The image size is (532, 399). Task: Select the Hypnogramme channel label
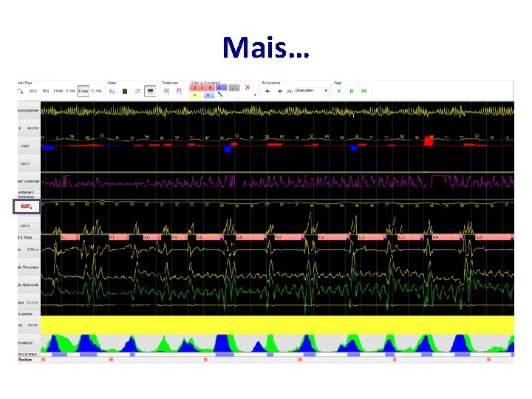pyautogui.click(x=29, y=110)
